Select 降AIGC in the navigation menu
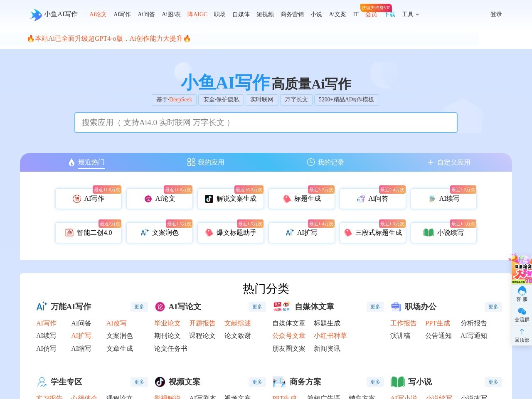 tap(197, 14)
